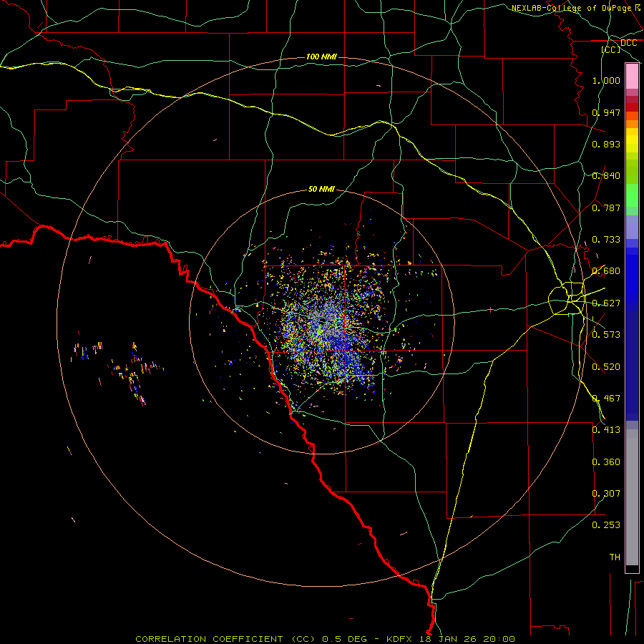Click the yellow highway loop around the eastern city

tap(567, 298)
